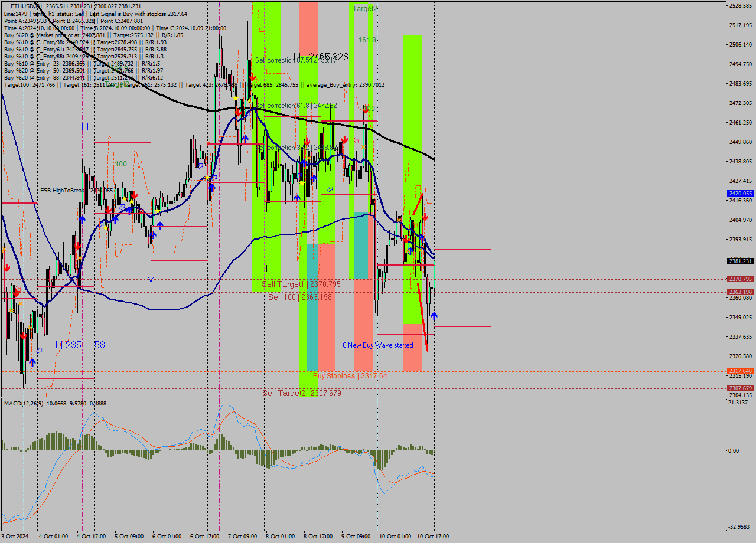The width and height of the screenshot is (756, 543).
Task: Select 'Buy %20 @ Market price' line
Action: [93, 35]
